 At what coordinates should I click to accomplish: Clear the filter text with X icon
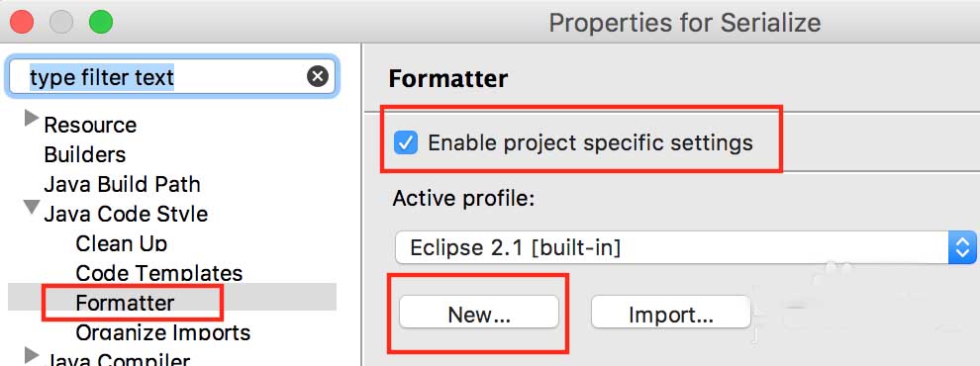click(318, 77)
